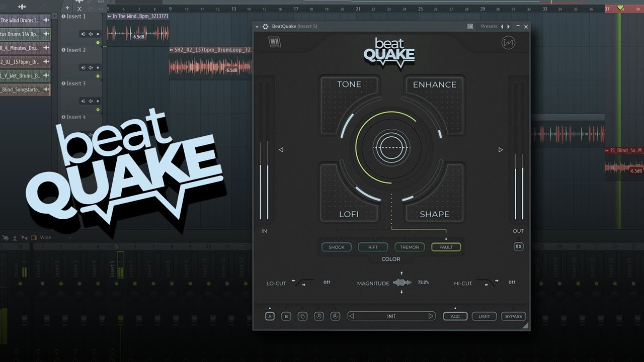Click the redo icon in BeatQuake
644x362 pixels.
tap(335, 316)
